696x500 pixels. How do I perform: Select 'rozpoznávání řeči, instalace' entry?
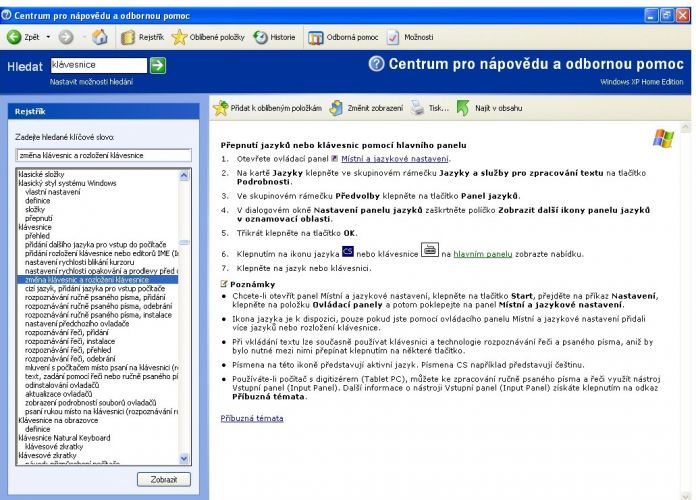[70, 341]
